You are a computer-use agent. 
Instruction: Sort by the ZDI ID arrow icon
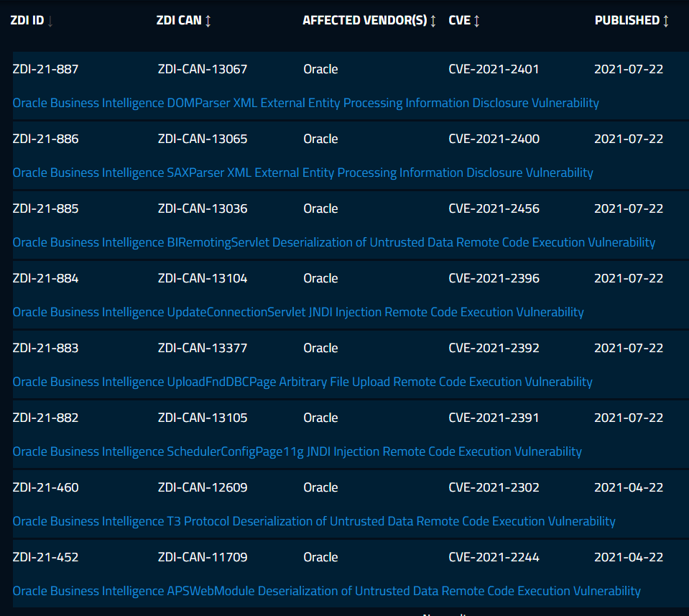click(50, 21)
